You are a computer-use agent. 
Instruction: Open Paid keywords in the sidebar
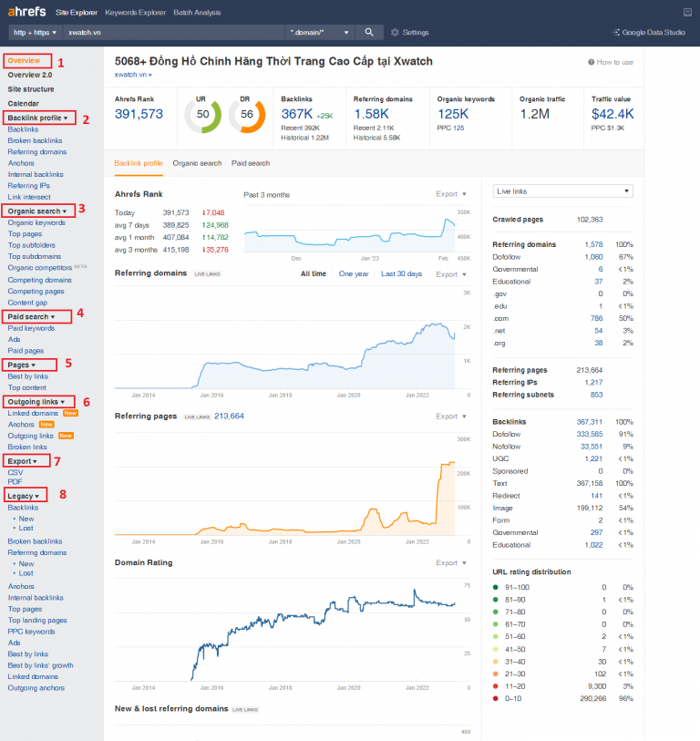pos(31,328)
